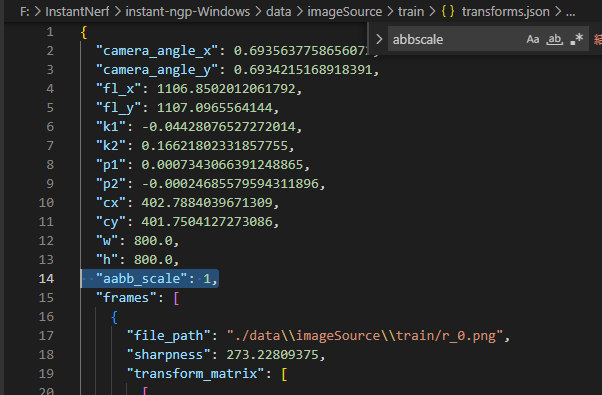Toggle Use Regular Expression option
The image size is (602, 395).
click(x=577, y=39)
